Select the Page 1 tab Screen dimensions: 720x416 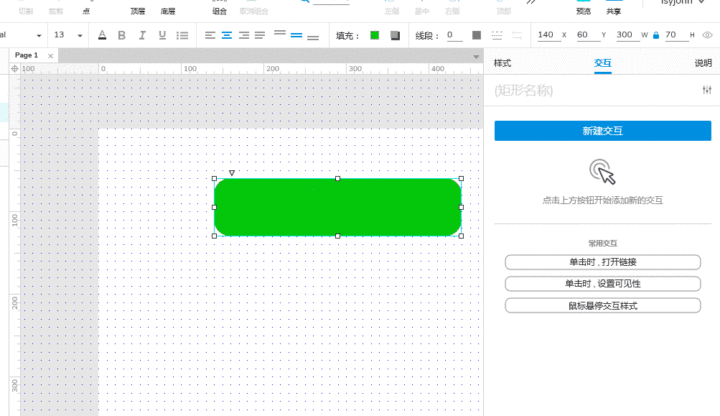(x=27, y=55)
